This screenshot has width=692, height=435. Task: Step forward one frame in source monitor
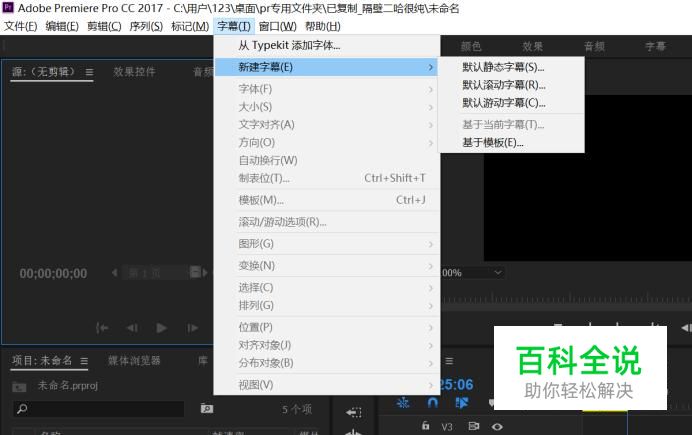(192, 328)
